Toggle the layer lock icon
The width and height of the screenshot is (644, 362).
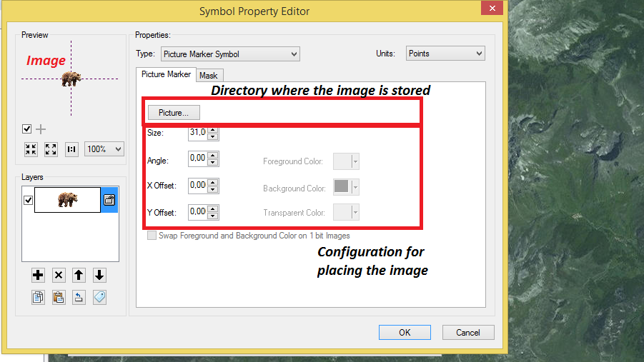(109, 201)
